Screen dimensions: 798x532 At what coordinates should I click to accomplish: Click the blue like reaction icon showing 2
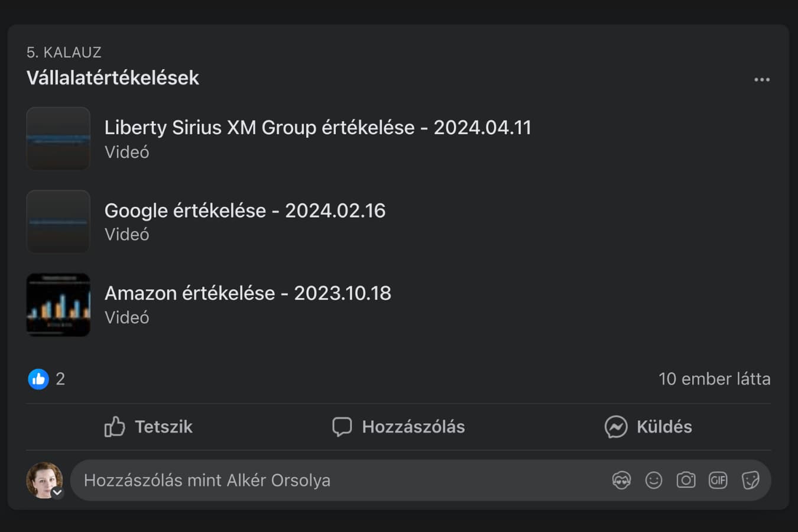point(38,379)
